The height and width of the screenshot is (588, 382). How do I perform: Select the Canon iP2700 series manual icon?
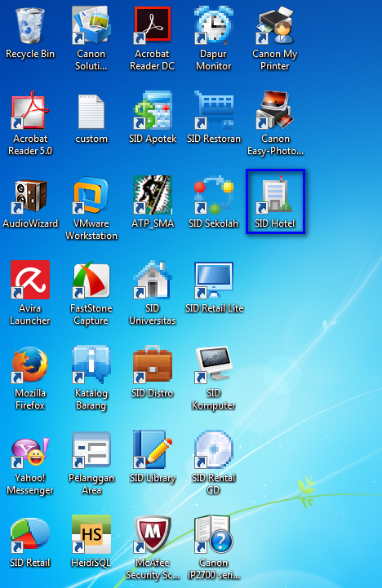point(214,534)
